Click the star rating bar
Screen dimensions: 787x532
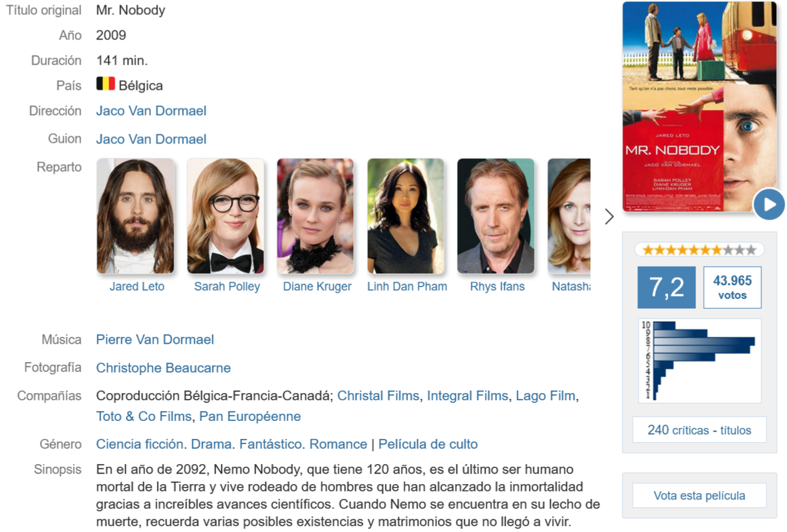click(x=699, y=249)
